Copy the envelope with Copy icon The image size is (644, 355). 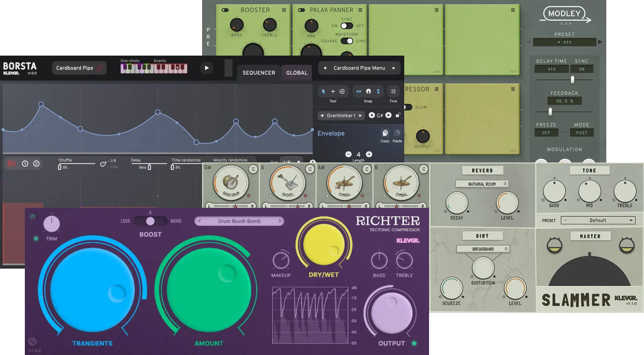(x=385, y=133)
